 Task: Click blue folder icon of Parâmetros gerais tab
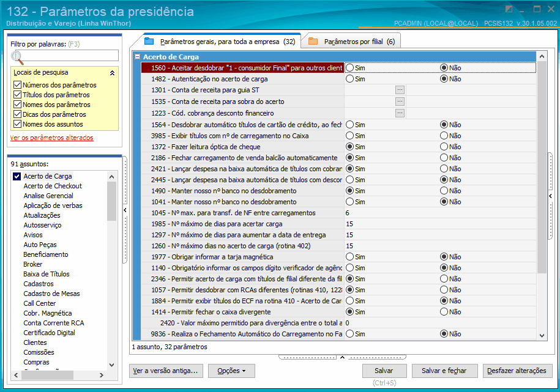click(149, 42)
